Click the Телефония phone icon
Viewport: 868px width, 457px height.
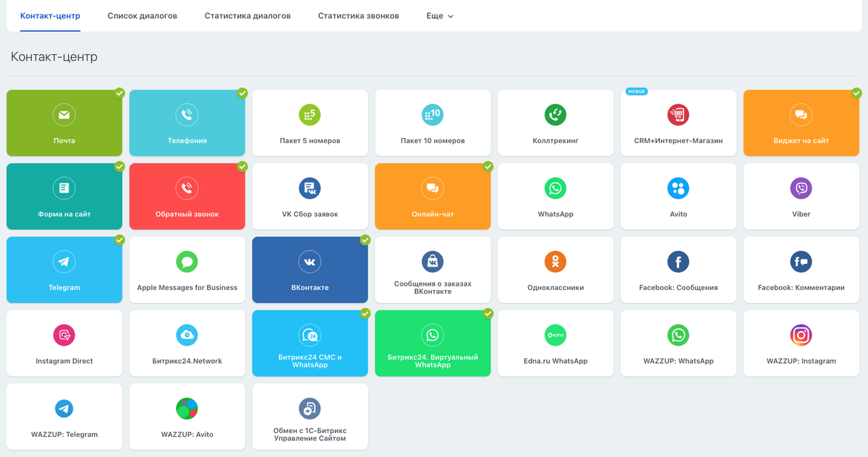(187, 115)
